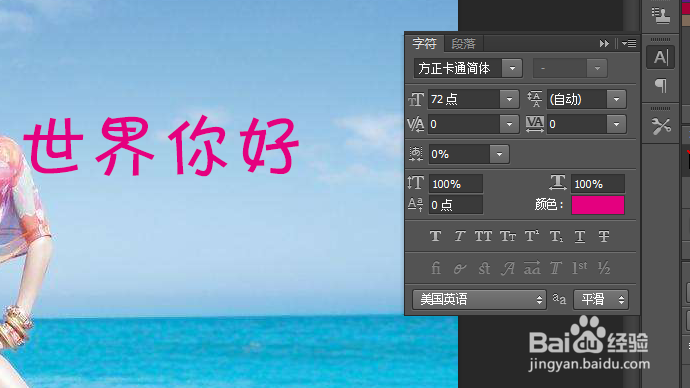Open the clone source dock icon

coord(661,16)
